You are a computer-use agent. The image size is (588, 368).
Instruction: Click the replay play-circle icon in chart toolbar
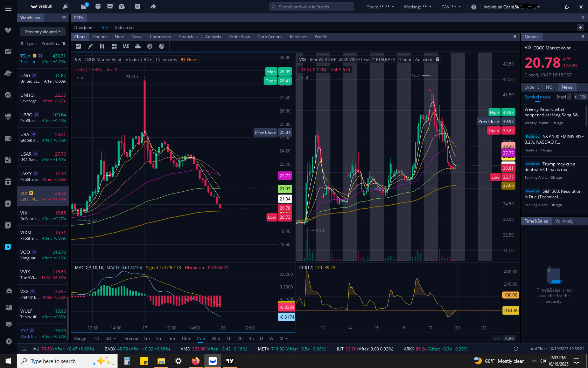(x=162, y=46)
